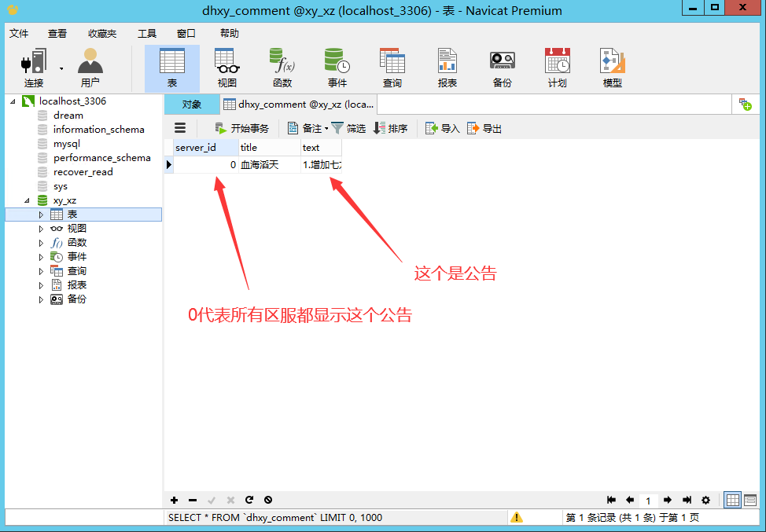Screen dimensions: 766x532
Task: Open the 备注 dropdown arrow
Action: tap(326, 128)
